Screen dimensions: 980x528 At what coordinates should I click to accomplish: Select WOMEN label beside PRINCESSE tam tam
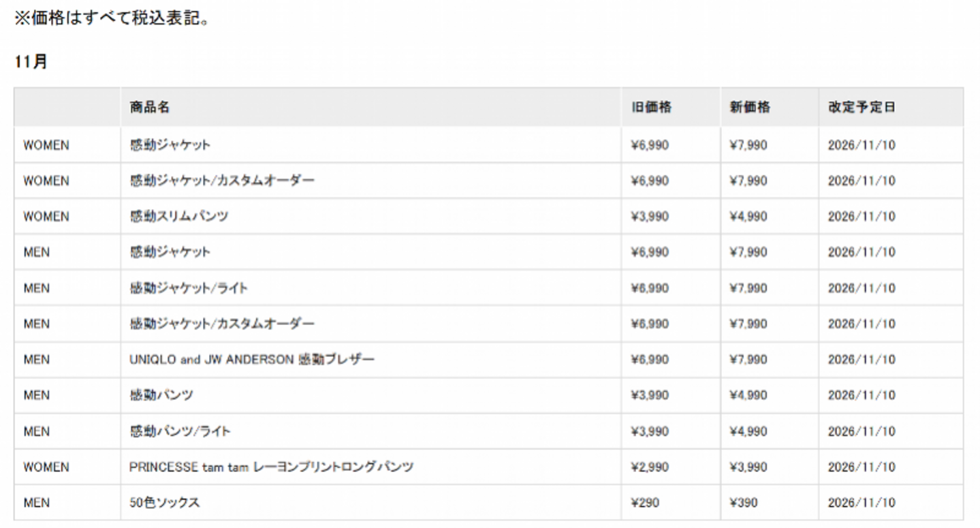click(x=46, y=467)
